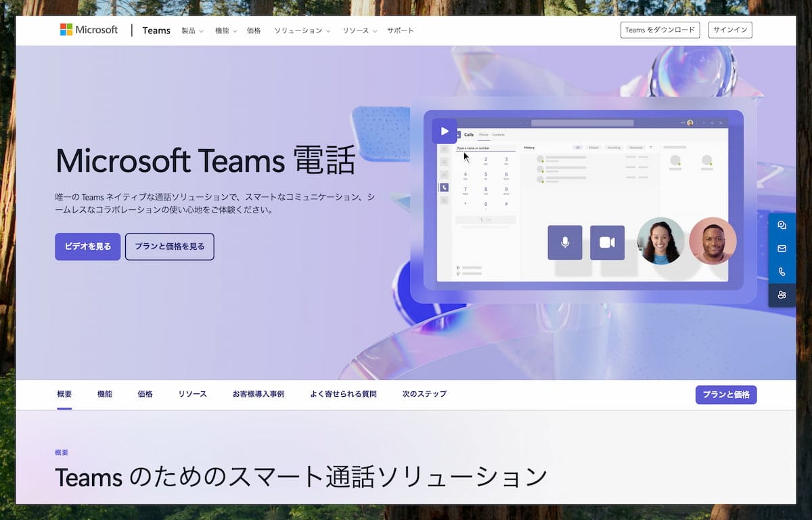This screenshot has width=812, height=520.
Task: Open the 価格 header link
Action: pyautogui.click(x=254, y=30)
